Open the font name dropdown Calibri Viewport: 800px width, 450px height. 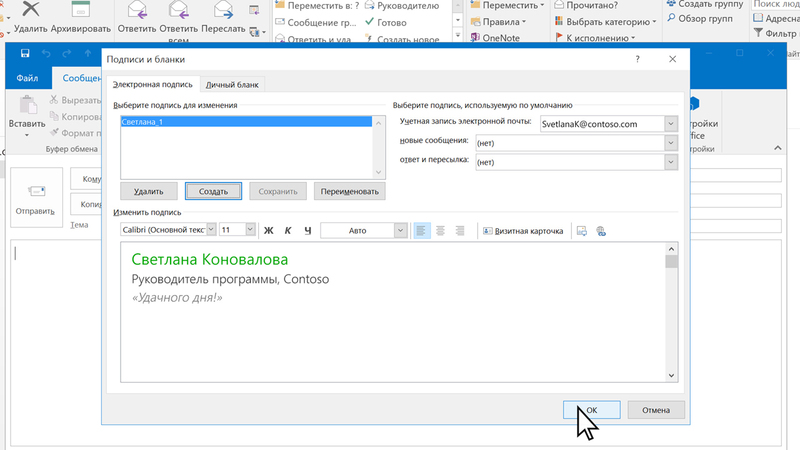(x=210, y=230)
